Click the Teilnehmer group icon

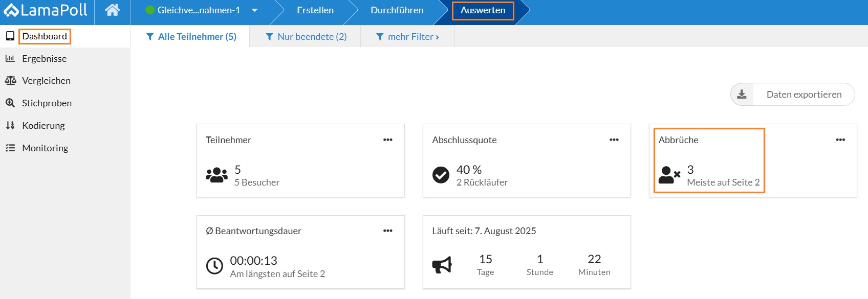(x=216, y=175)
